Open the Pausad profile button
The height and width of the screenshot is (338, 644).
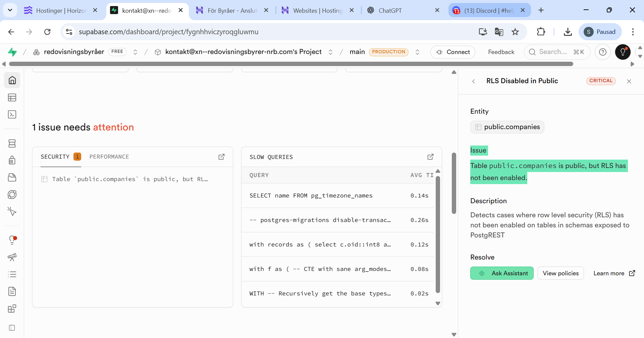[x=600, y=32]
